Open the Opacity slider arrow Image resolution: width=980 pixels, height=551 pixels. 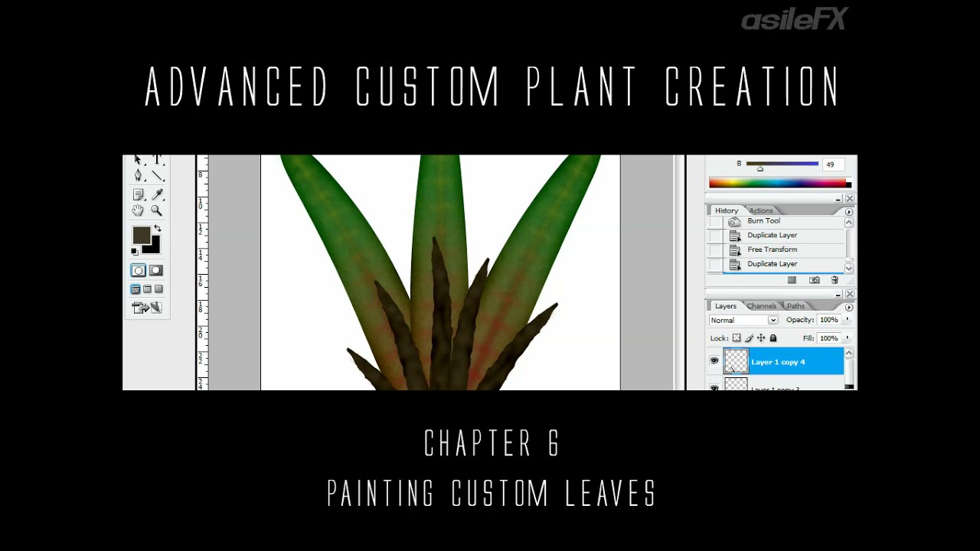click(x=847, y=320)
